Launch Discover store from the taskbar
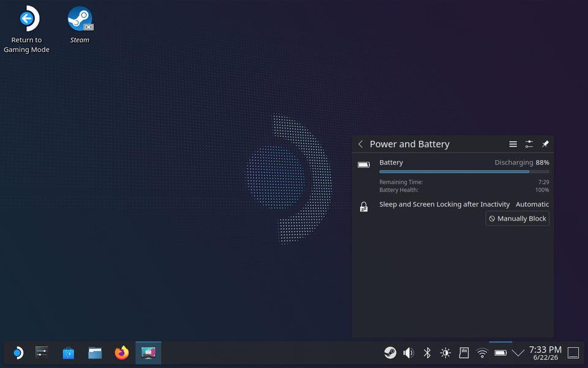The height and width of the screenshot is (368, 588). pyautogui.click(x=68, y=353)
